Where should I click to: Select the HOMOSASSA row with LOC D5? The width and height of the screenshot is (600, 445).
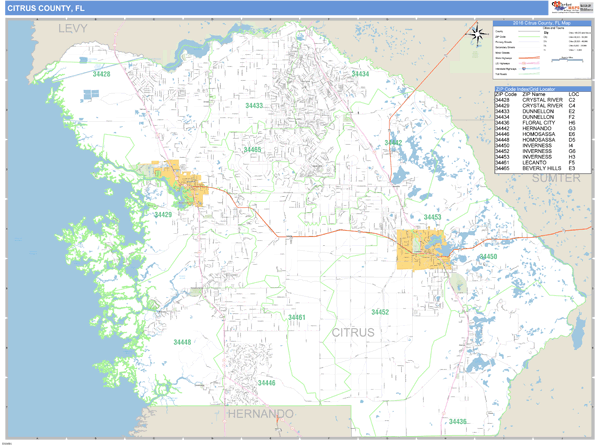[x=543, y=140]
